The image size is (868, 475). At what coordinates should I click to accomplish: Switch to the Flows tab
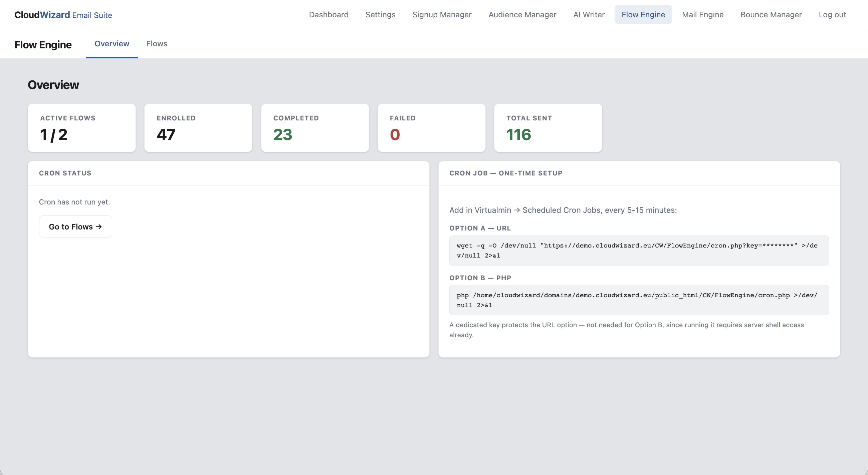(157, 44)
